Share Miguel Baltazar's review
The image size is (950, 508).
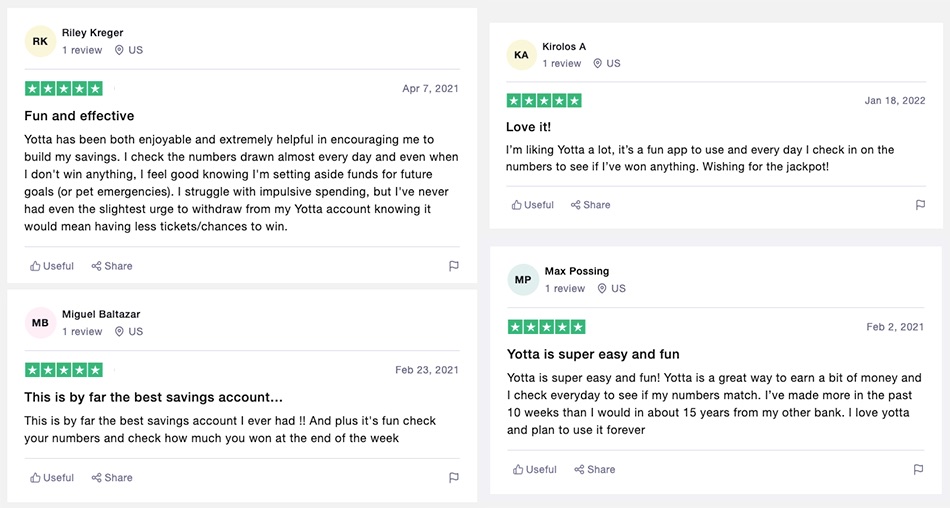[112, 478]
